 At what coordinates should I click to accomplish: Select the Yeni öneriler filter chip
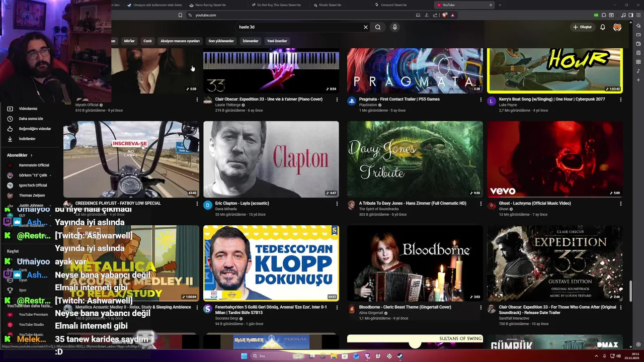pyautogui.click(x=277, y=41)
